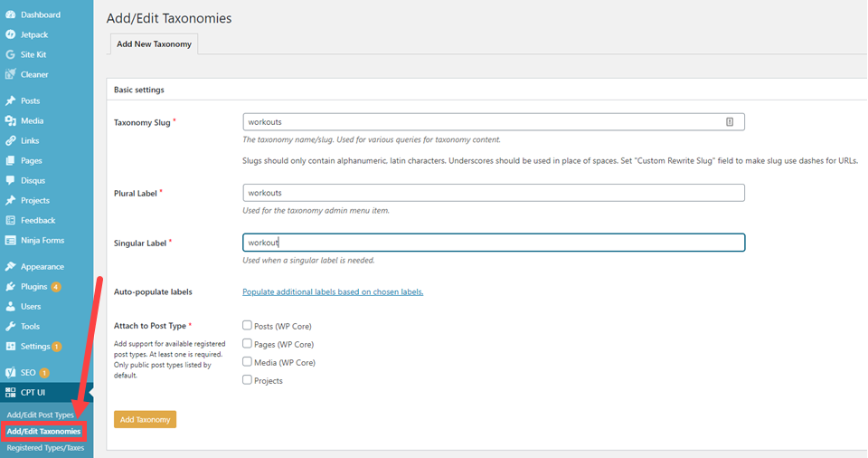The width and height of the screenshot is (868, 458).
Task: Open Plugins via the plug icon
Action: point(10,287)
